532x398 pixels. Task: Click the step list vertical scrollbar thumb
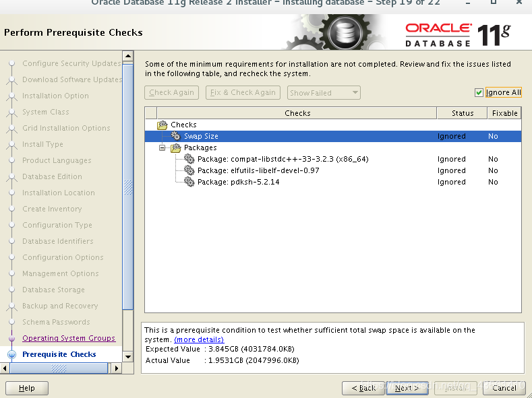(128, 187)
